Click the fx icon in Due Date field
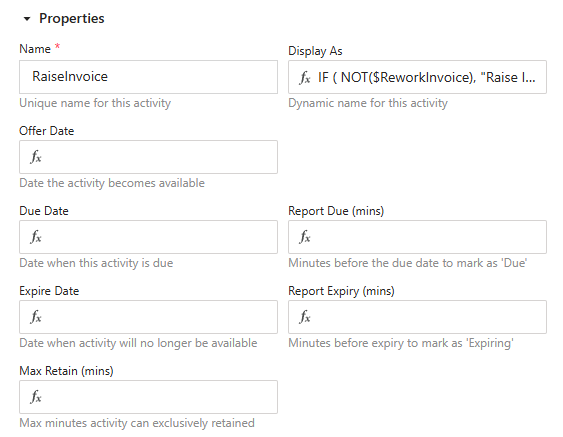This screenshot has width=563, height=437. 36,237
